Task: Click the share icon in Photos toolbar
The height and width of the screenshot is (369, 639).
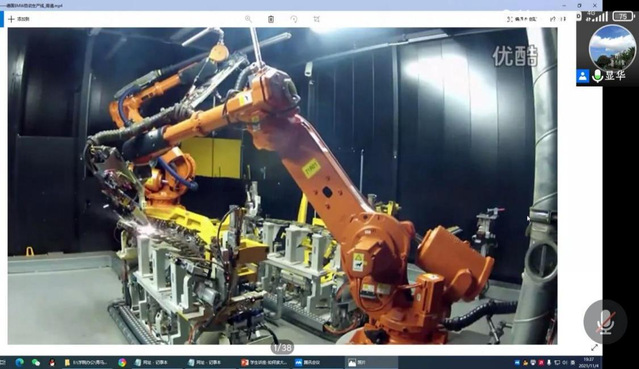Action: coord(553,19)
